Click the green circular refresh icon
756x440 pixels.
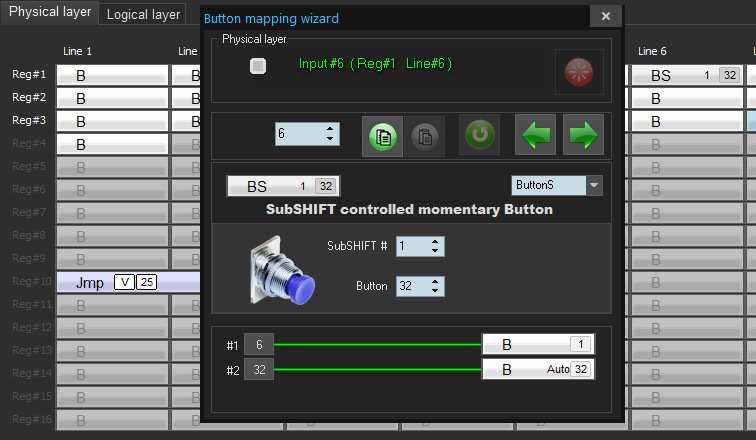tap(479, 135)
